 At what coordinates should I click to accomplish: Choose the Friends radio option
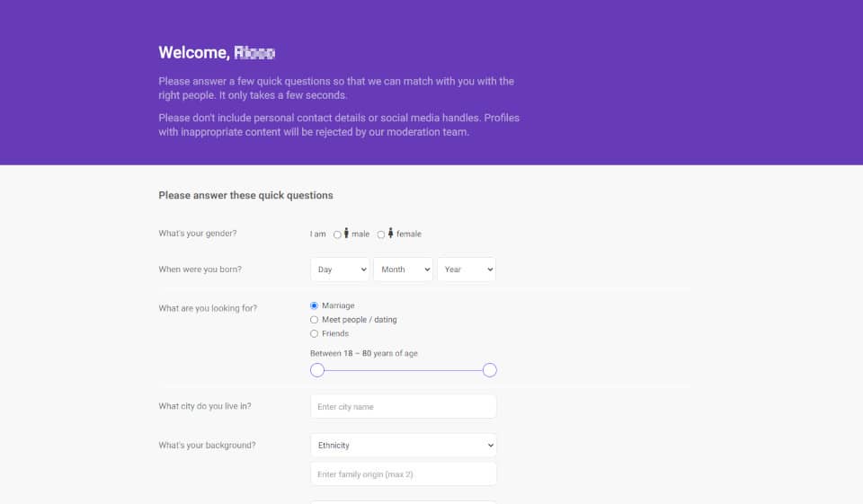tap(314, 333)
